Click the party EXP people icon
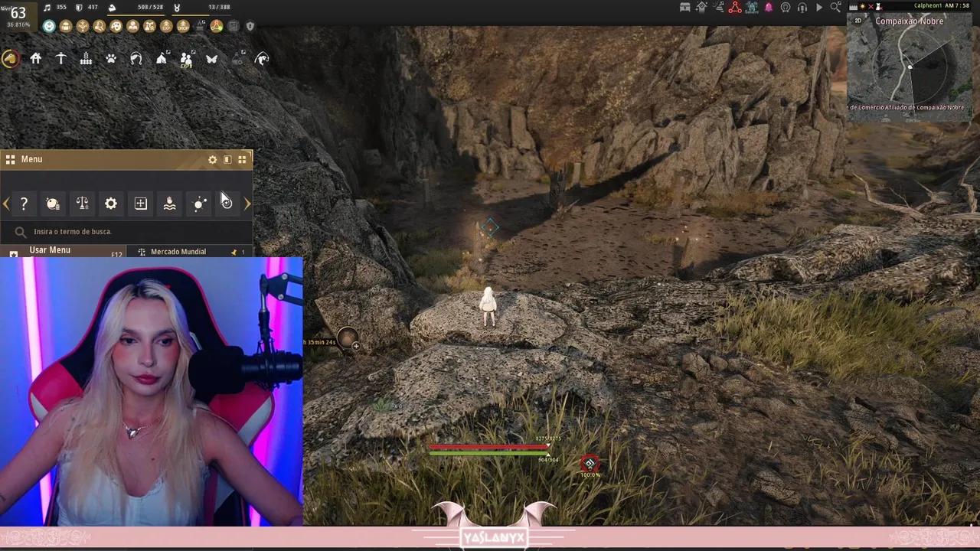This screenshot has height=551, width=980. coord(187,59)
